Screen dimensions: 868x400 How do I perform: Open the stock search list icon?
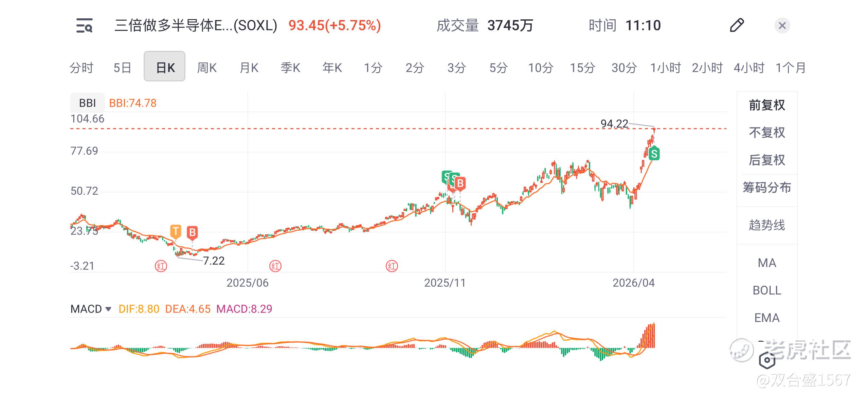coord(84,25)
